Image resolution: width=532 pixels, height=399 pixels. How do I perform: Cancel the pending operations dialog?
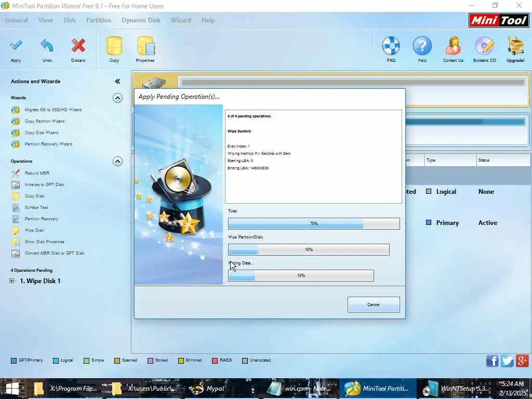tap(374, 304)
